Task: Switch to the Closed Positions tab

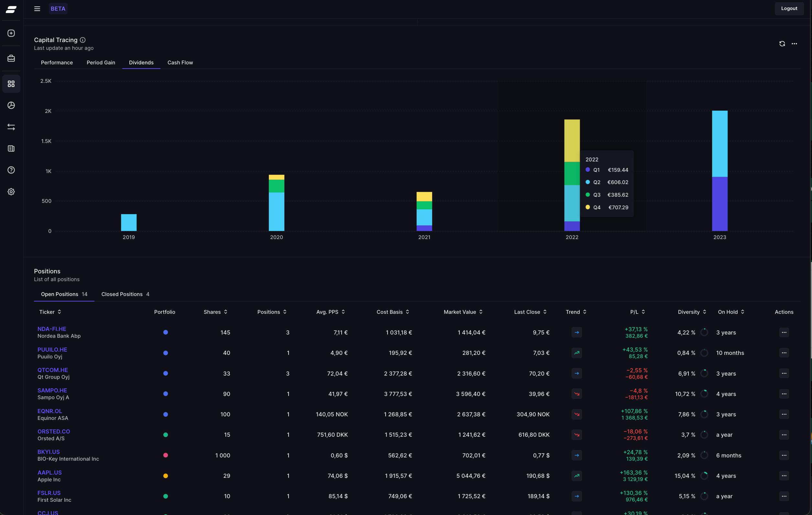Action: pyautogui.click(x=126, y=294)
